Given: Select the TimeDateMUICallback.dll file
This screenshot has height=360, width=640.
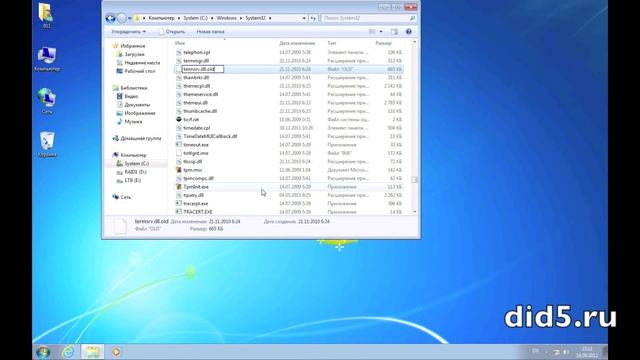Looking at the screenshot, I should click(210, 136).
